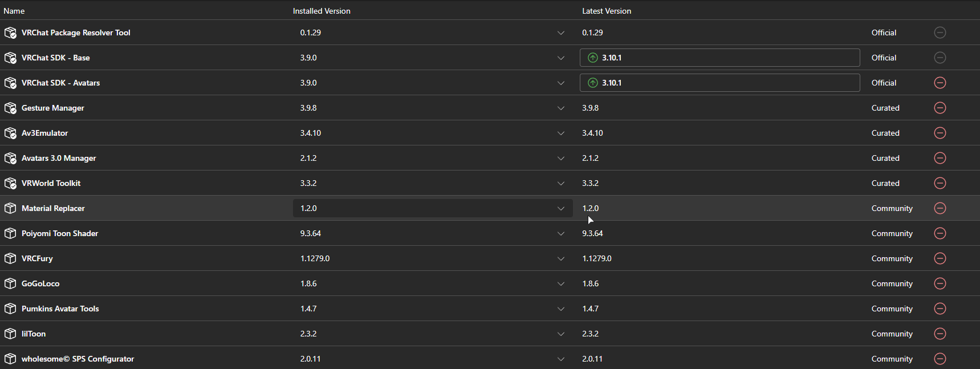
Task: Click the VRChat SDK - Base package icon
Action: (10, 58)
